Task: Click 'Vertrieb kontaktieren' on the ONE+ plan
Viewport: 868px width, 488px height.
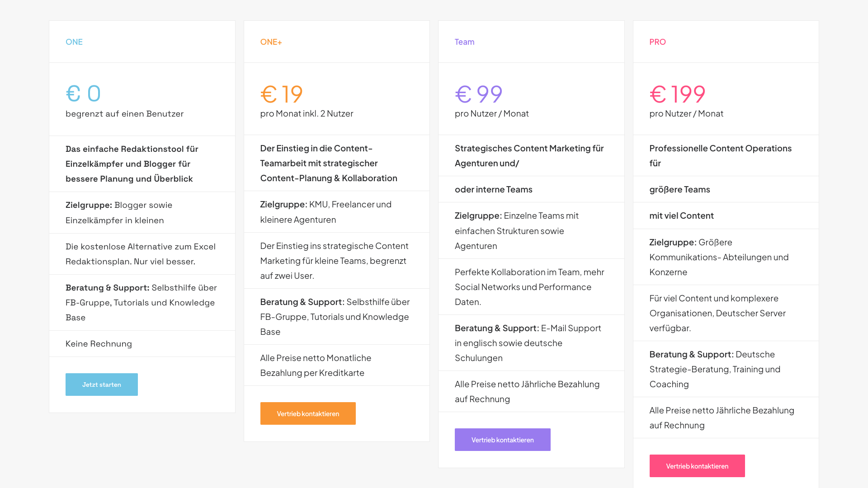Action: (x=308, y=413)
